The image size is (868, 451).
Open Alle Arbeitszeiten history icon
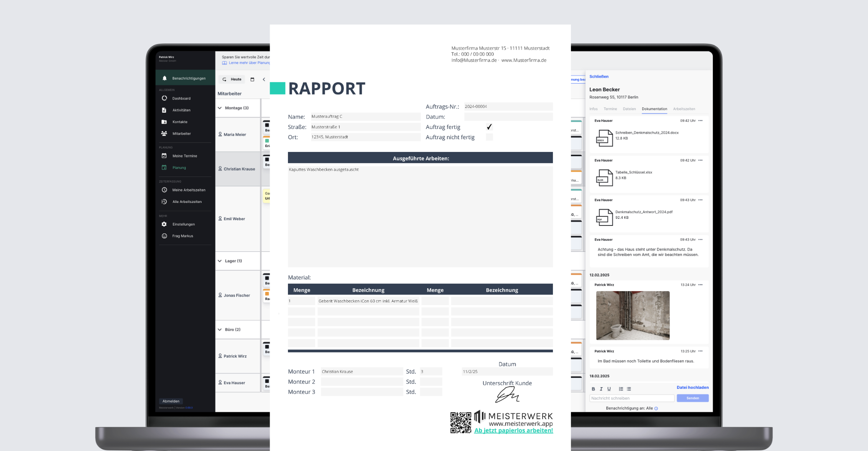point(164,202)
